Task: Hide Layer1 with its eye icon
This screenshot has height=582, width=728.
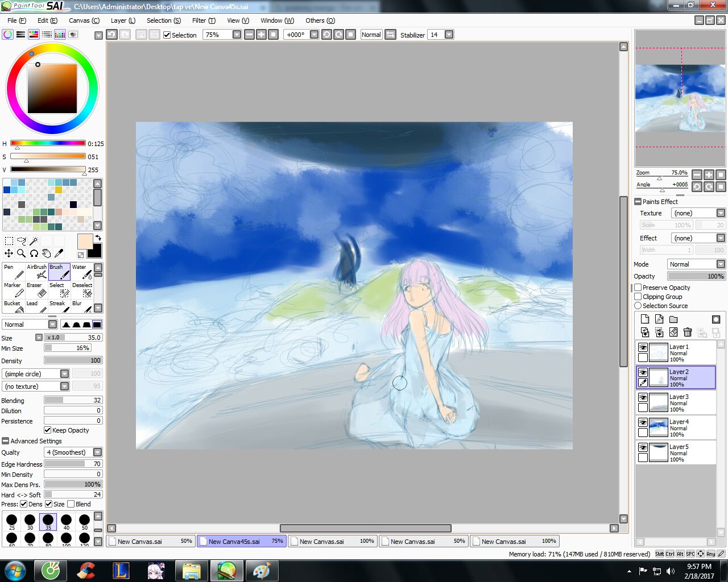Action: pos(643,347)
